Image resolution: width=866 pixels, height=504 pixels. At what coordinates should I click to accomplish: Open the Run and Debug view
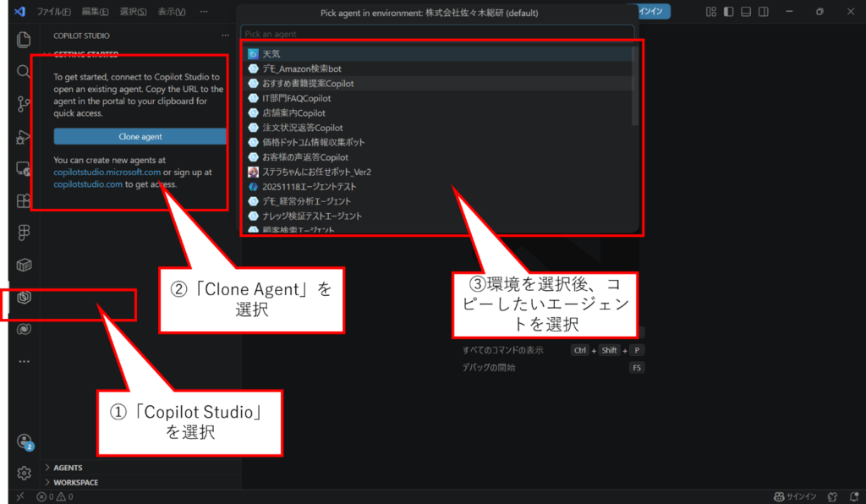24,136
